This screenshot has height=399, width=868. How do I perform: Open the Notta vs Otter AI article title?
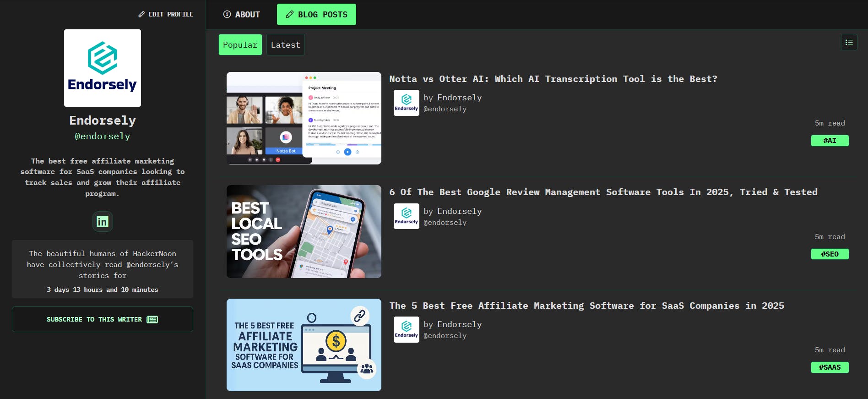point(553,79)
